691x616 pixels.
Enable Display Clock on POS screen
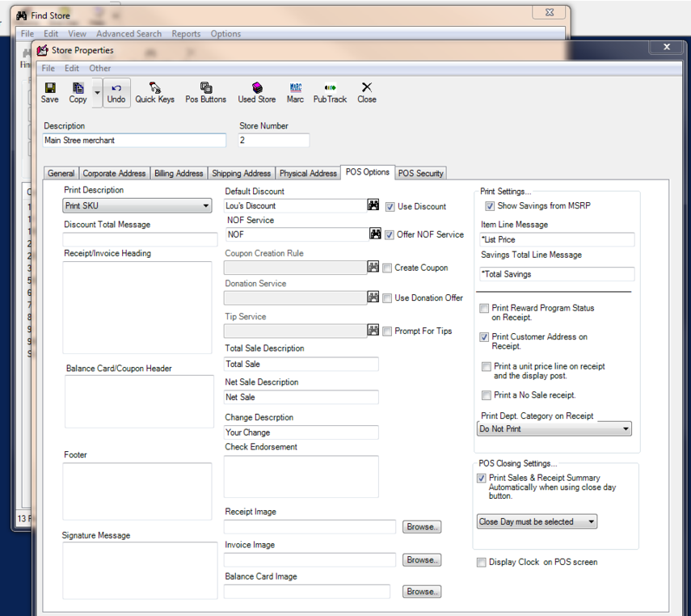point(481,562)
